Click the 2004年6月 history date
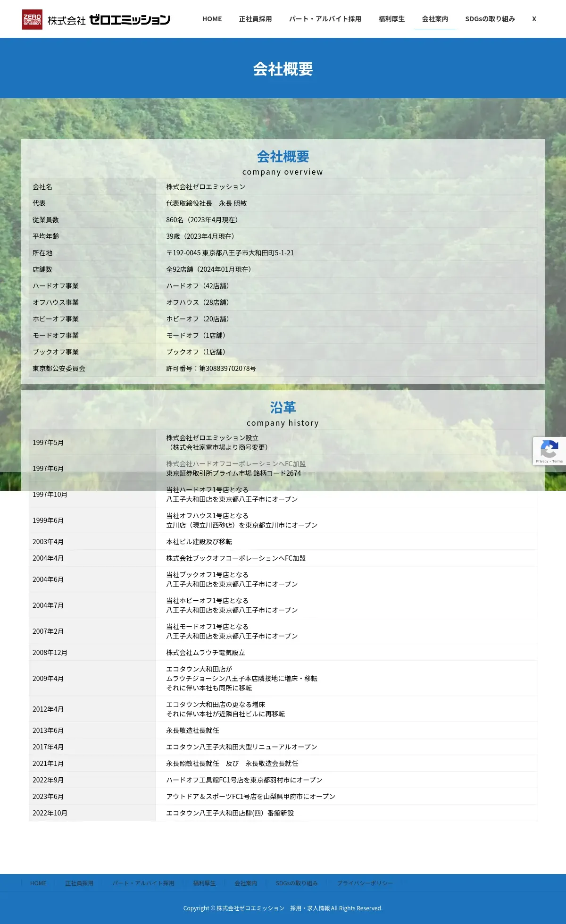The width and height of the screenshot is (566, 924). pyautogui.click(x=48, y=580)
